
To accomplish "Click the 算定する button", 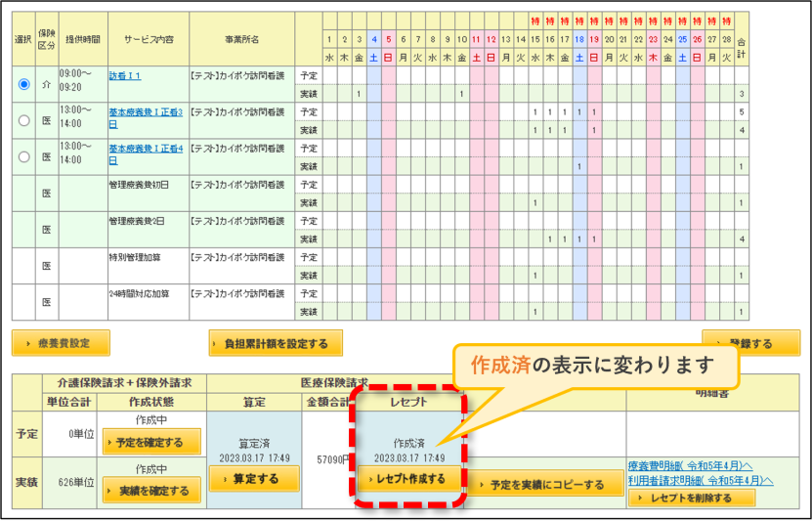I will click(x=254, y=479).
